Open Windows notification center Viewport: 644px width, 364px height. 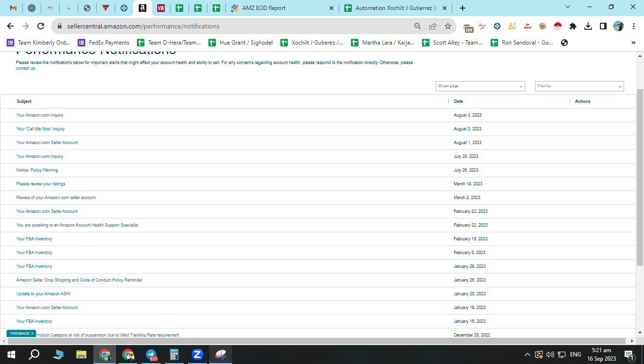click(629, 355)
